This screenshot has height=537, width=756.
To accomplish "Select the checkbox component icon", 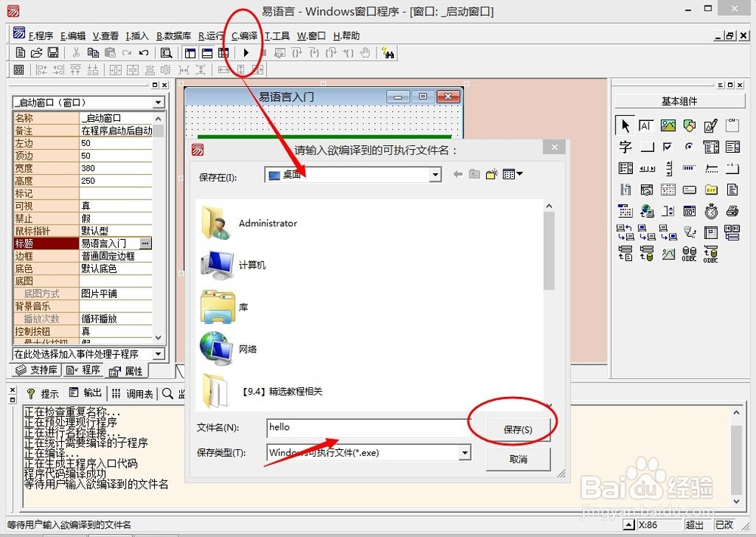I will tap(668, 147).
